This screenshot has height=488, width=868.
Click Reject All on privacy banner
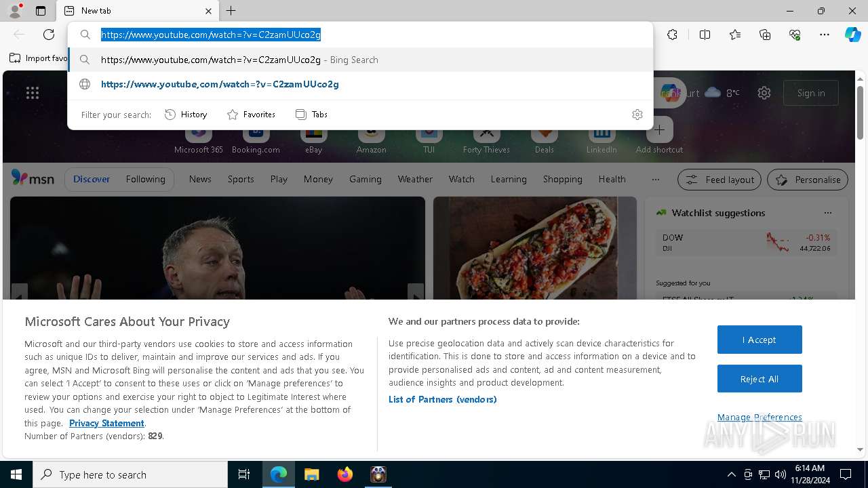(759, 379)
